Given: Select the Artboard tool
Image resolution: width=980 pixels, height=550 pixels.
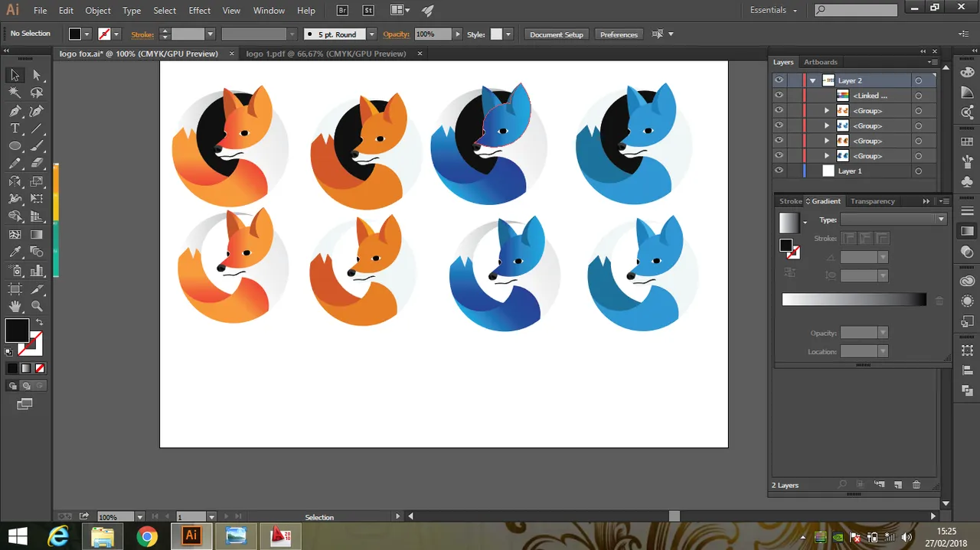Looking at the screenshot, I should tap(15, 288).
